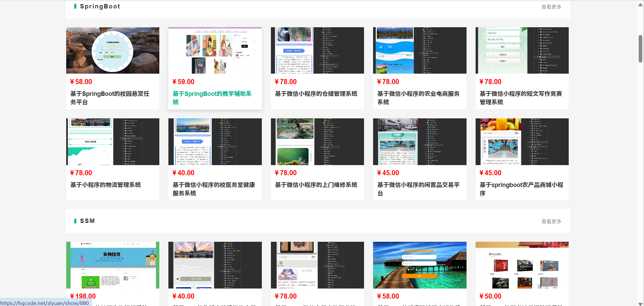This screenshot has height=306, width=644.
Task: Click title 基于微信小程序的校医务室健康服务系统
Action: point(214,189)
